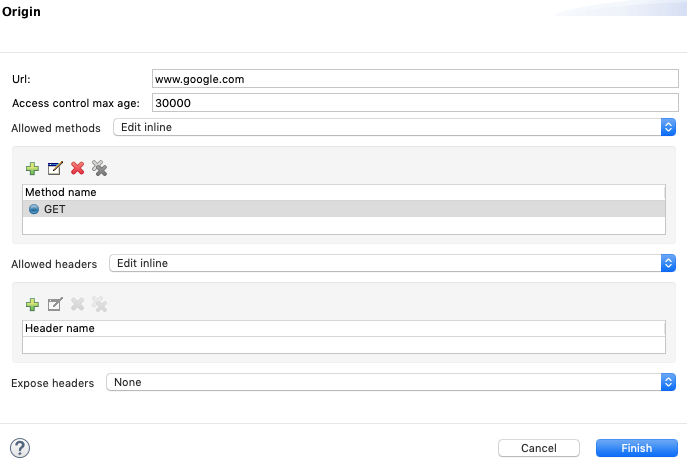
Task: Click the green add method icon
Action: pyautogui.click(x=32, y=168)
